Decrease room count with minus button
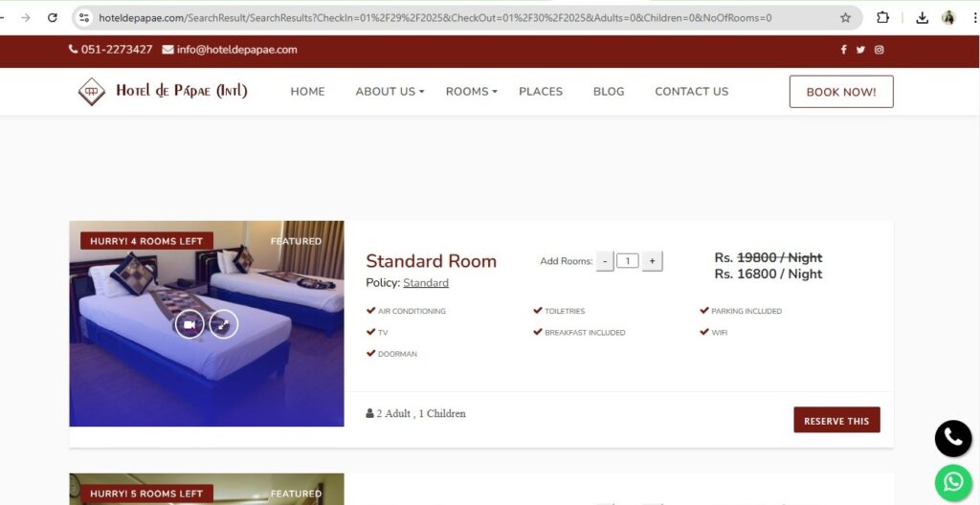The image size is (980, 505). 605,260
